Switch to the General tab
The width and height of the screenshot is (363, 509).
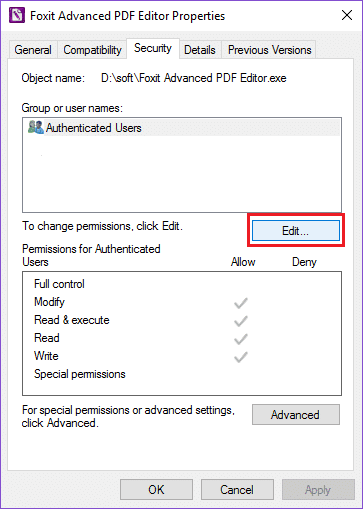(33, 50)
